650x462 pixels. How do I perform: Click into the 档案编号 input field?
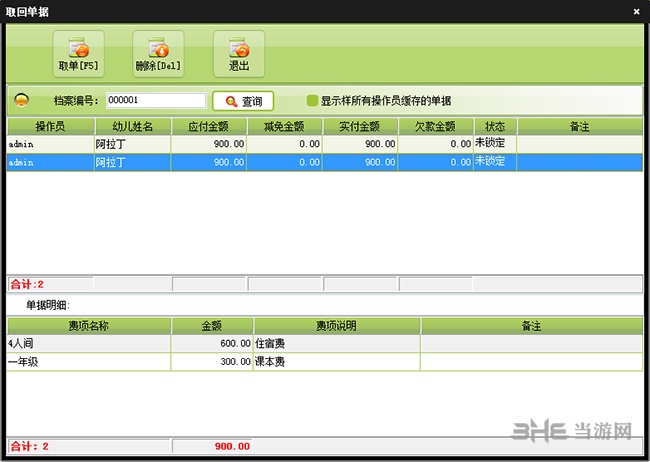pyautogui.click(x=156, y=100)
